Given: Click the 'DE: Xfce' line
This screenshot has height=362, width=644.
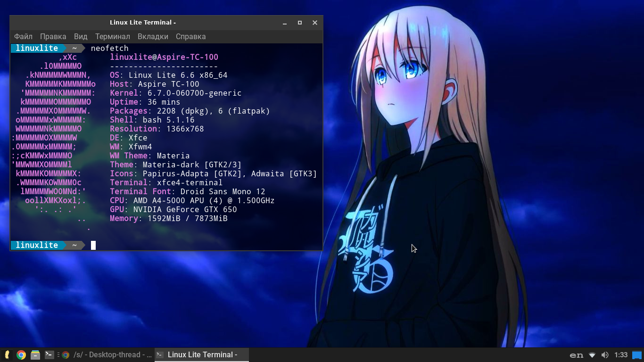Looking at the screenshot, I should click(129, 138).
